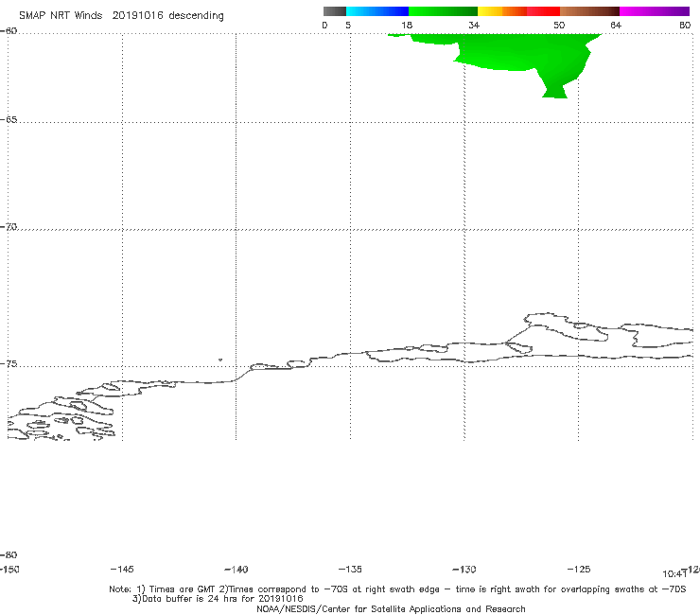
Task: Click the magenta-purple segment of the color scale
Action: pyautogui.click(x=655, y=11)
